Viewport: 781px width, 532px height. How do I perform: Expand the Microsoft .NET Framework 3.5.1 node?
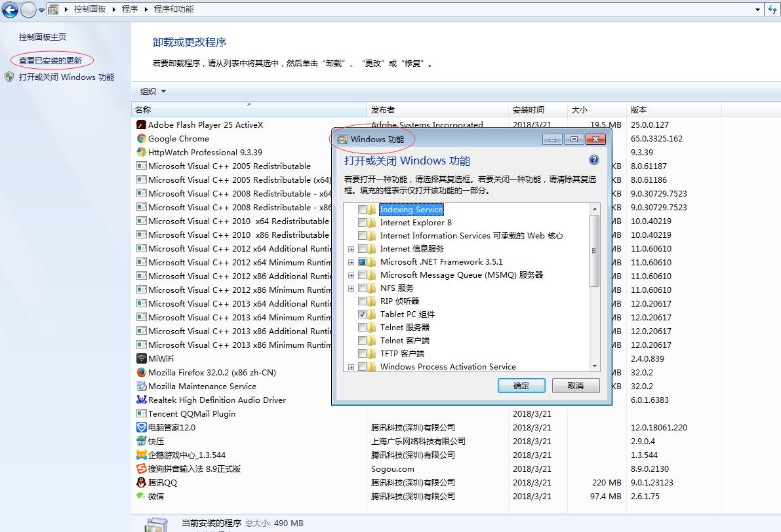pos(351,262)
